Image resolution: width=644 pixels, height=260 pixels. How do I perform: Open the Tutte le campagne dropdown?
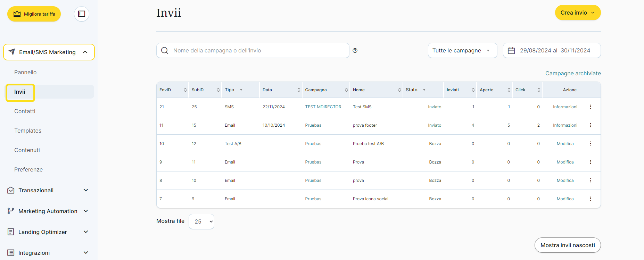tap(462, 51)
